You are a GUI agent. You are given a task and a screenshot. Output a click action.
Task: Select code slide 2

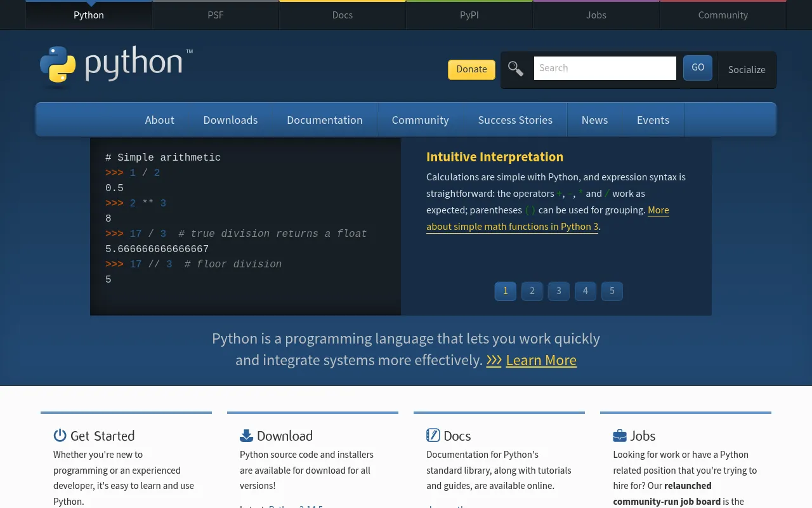tap(532, 291)
